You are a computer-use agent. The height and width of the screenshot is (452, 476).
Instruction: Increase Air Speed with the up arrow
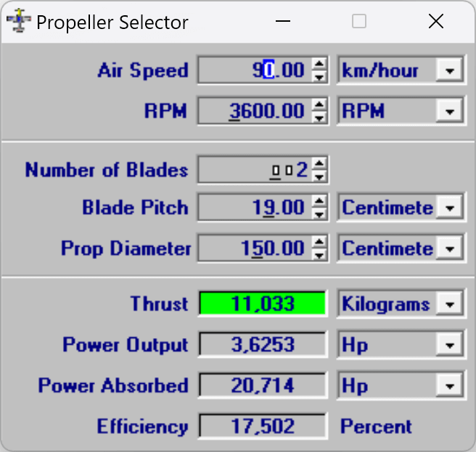319,65
